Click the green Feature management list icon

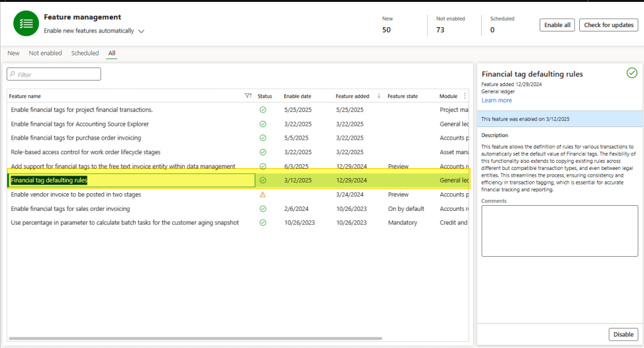pyautogui.click(x=26, y=24)
